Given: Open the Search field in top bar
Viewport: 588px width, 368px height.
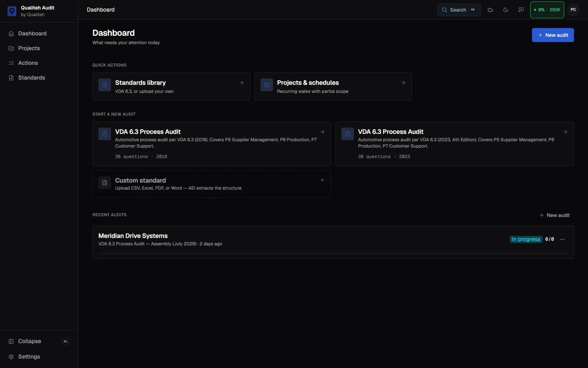Looking at the screenshot, I should point(459,10).
